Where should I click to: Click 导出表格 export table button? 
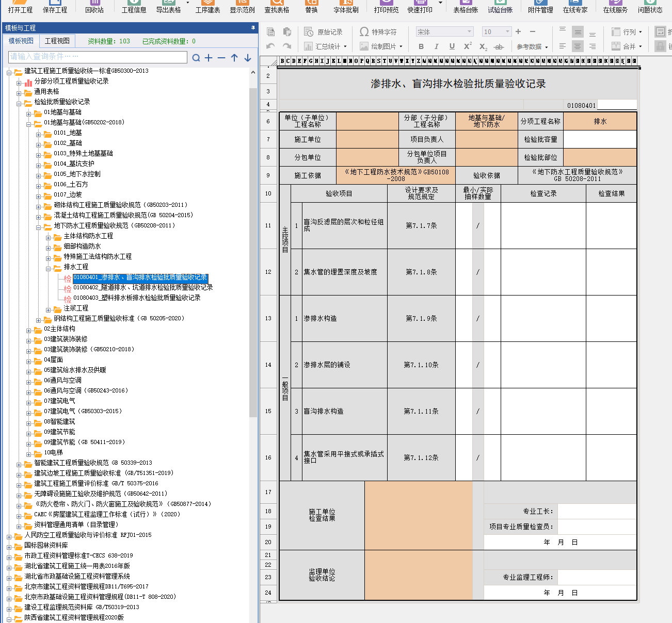(x=169, y=7)
